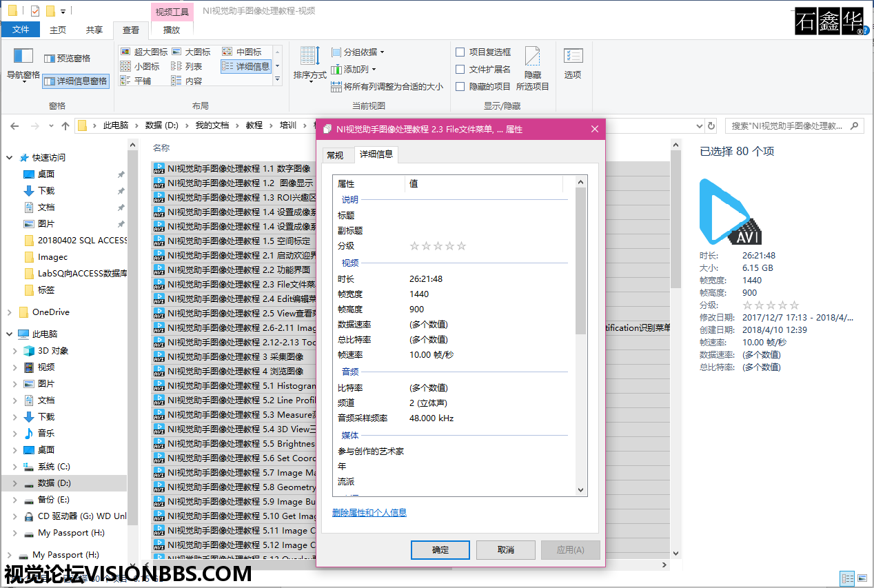The height and width of the screenshot is (588, 874).
Task: Set fifth rating star in details pane
Action: [x=794, y=305]
